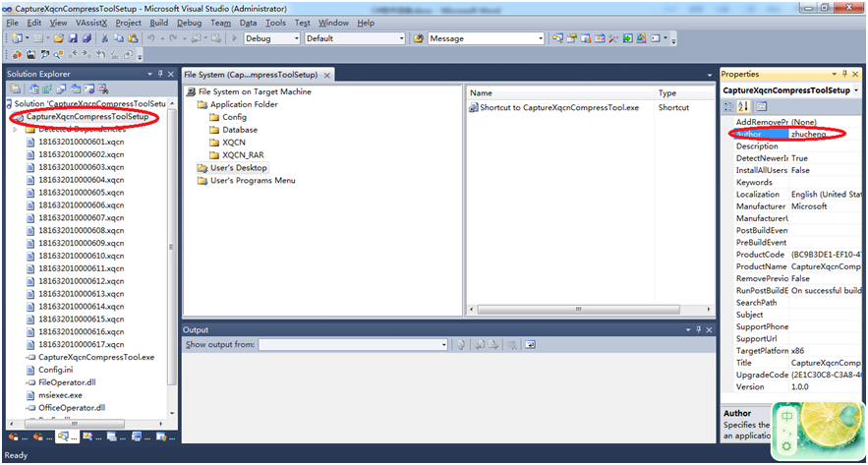This screenshot has width=868, height=465.
Task: Click the User Interface Editor icon in Solution Explorer
Action: coord(76,88)
